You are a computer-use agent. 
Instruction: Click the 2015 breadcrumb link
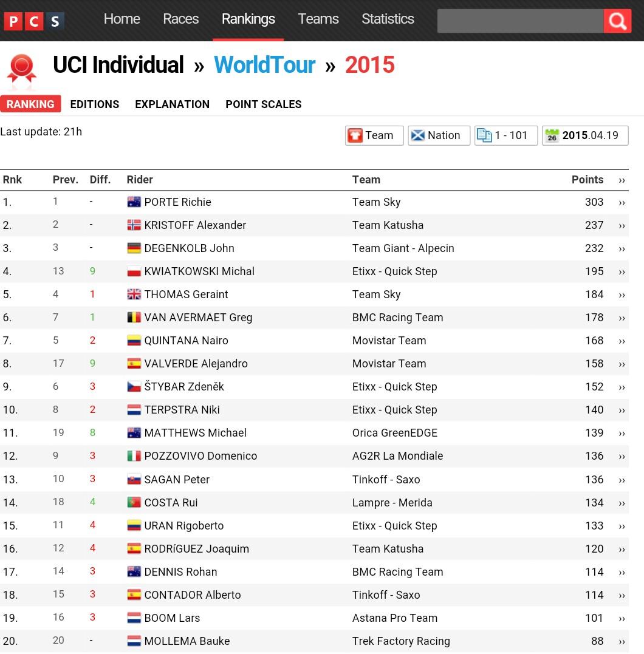pos(370,65)
